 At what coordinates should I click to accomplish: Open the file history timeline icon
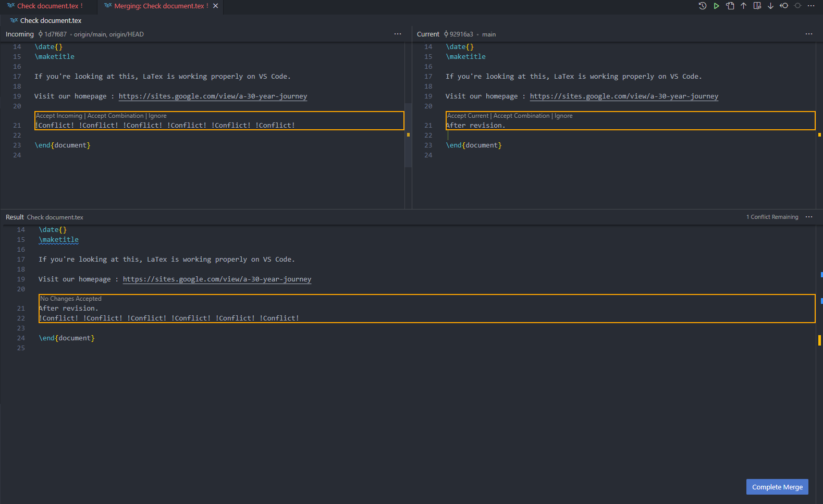pos(703,6)
